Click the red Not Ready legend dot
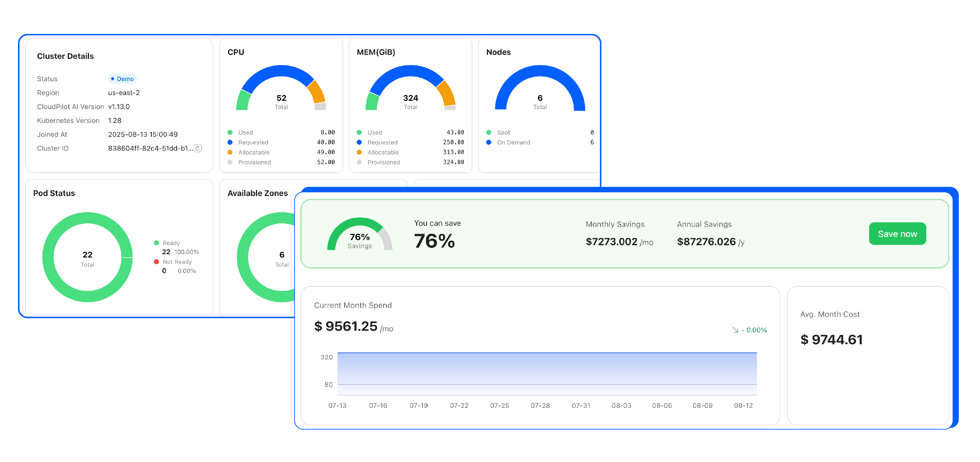The image size is (980, 462). (156, 261)
